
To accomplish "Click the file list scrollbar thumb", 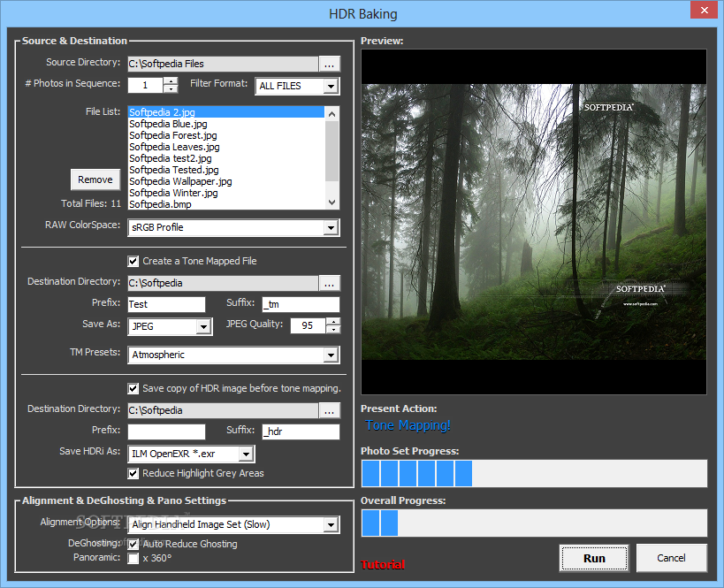I will tap(332, 151).
